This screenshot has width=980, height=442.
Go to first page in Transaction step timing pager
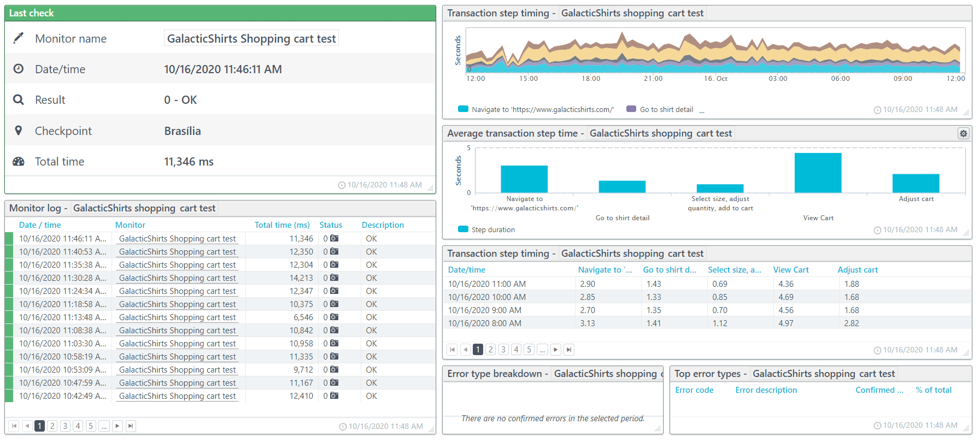click(452, 350)
